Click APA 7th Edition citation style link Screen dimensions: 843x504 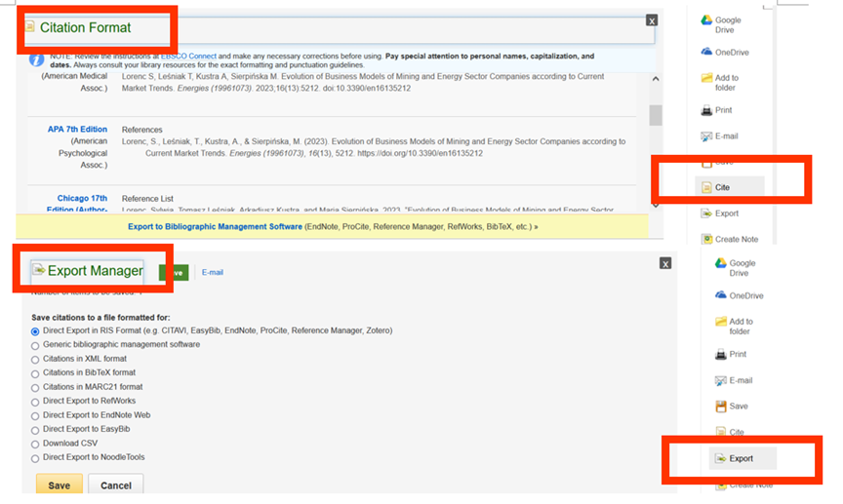point(77,129)
